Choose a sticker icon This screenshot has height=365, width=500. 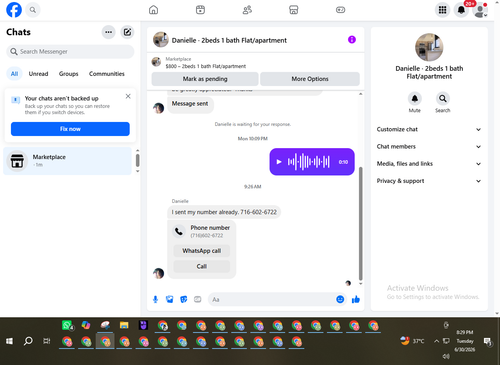[x=184, y=299]
